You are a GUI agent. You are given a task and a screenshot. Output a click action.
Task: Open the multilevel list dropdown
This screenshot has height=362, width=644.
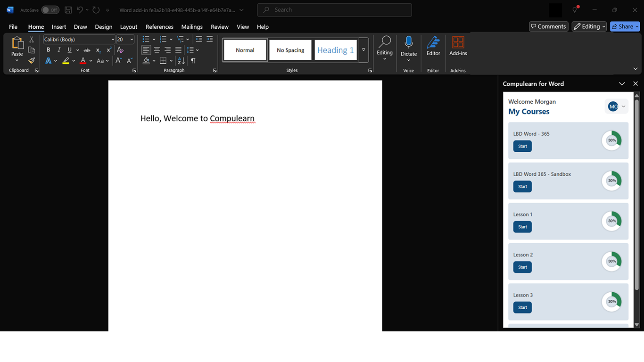pyautogui.click(x=183, y=39)
